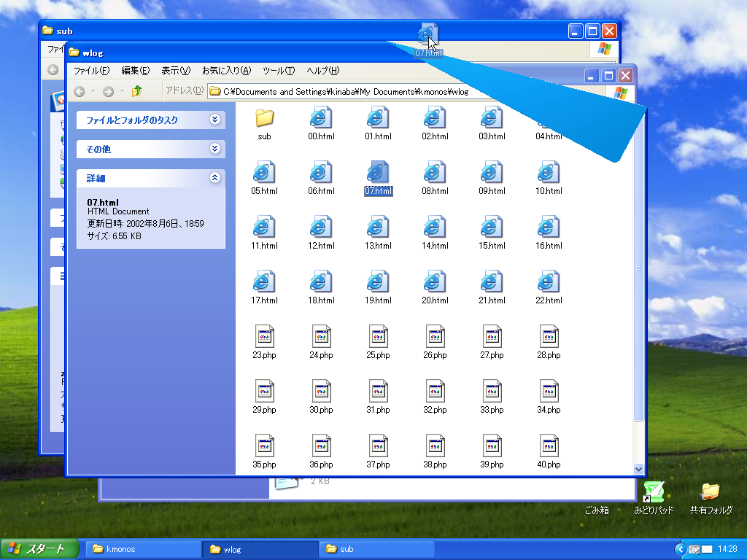Open the 表示(V) menu

(176, 71)
